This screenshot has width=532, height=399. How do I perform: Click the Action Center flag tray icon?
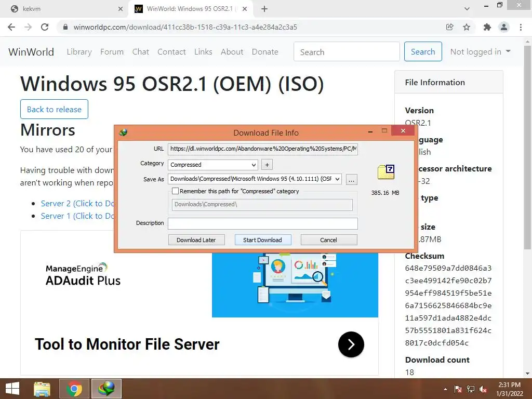[458, 389]
